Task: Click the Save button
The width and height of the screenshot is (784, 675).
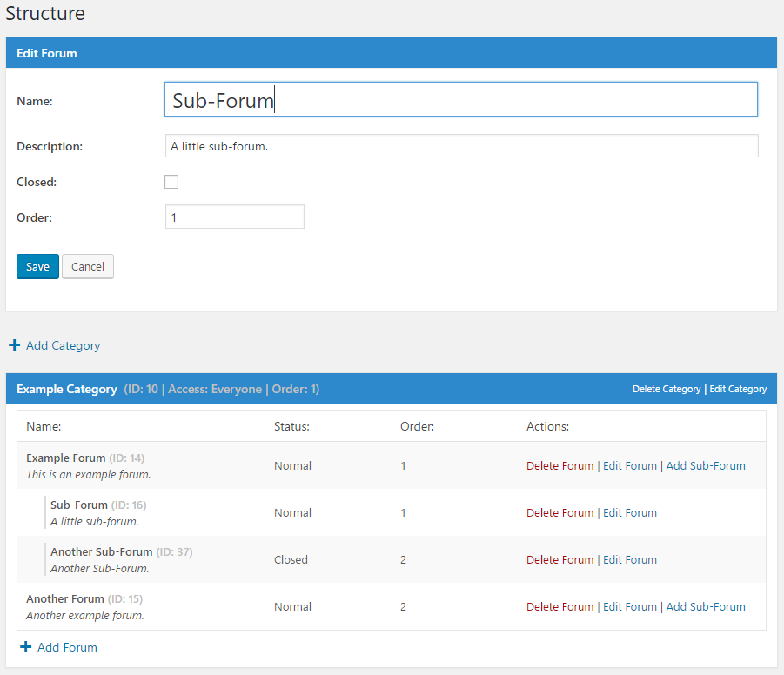Action: click(x=37, y=266)
